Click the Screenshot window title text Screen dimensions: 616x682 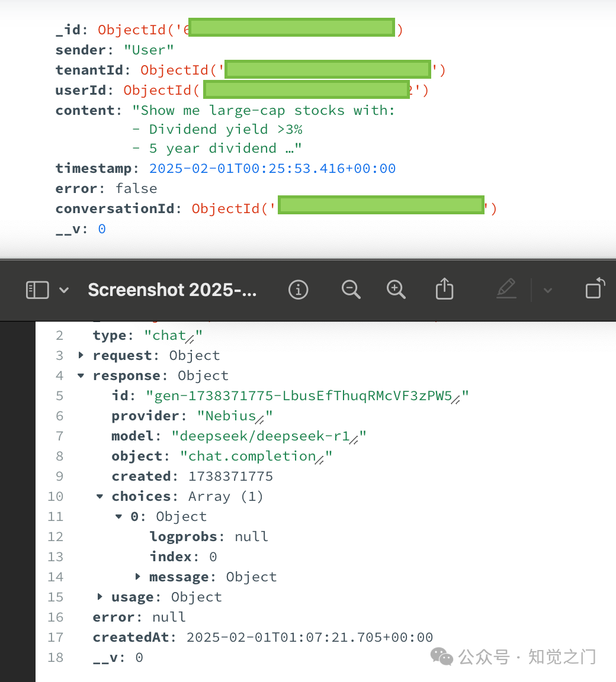(172, 289)
